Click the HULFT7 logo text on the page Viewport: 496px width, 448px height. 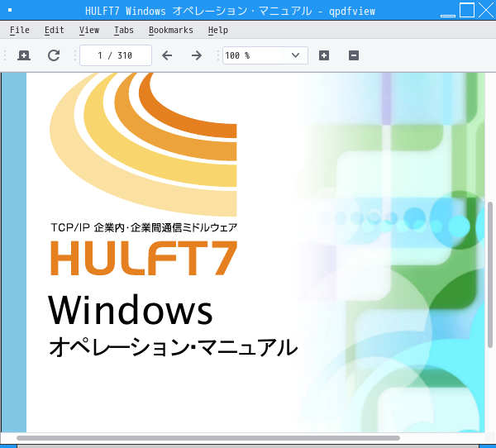pos(144,258)
